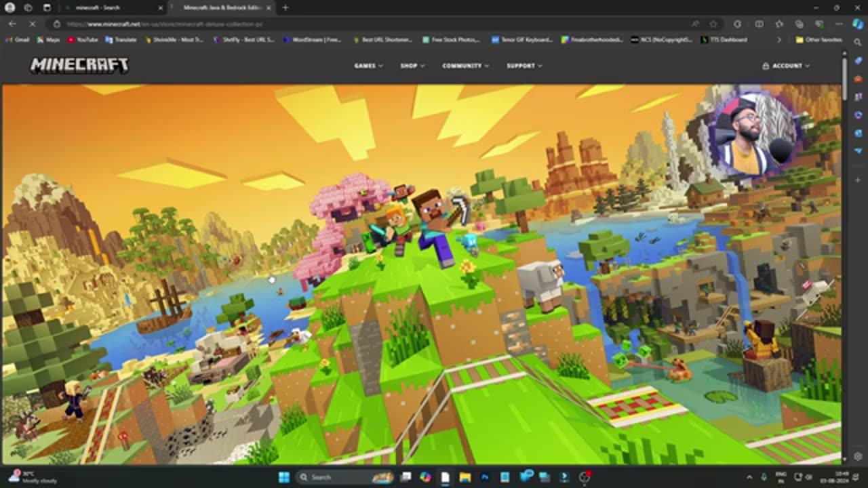
Task: Show more favorites bar items chevron
Action: click(778, 40)
